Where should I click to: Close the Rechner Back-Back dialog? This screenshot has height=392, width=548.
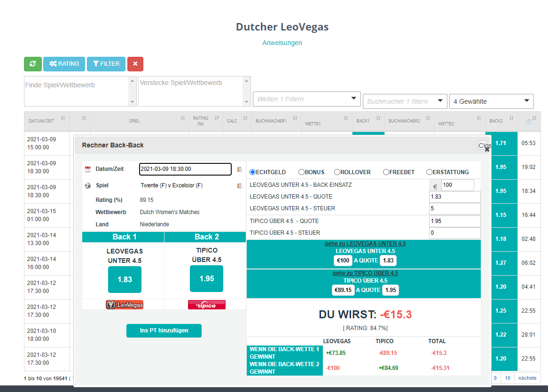485,146
